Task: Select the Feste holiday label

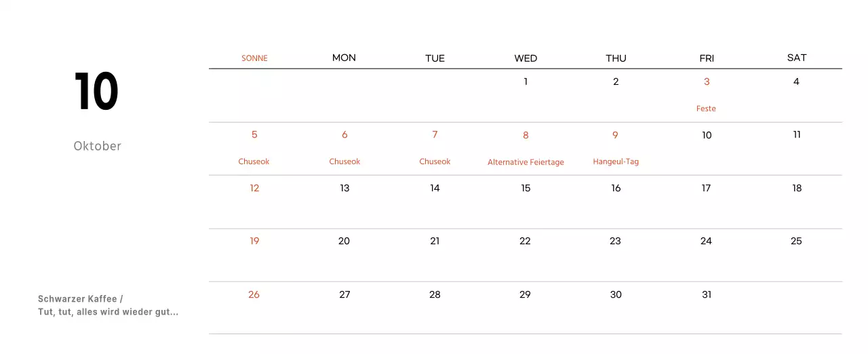Action: pos(706,109)
